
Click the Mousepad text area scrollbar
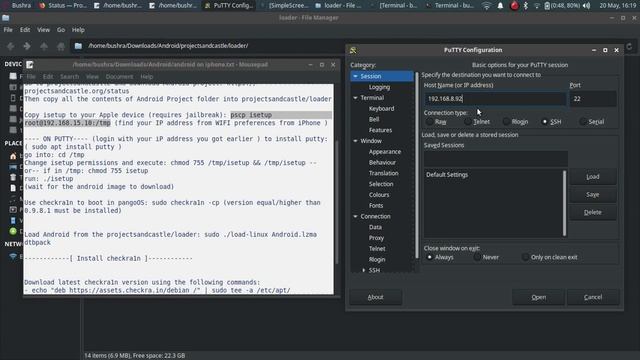pyautogui.click(x=337, y=202)
